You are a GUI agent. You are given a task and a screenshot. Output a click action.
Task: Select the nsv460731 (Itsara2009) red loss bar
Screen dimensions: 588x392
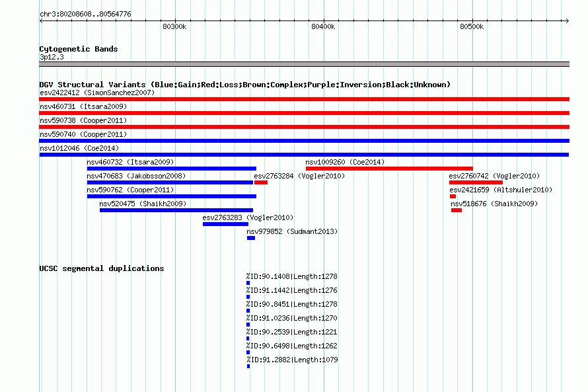pos(304,113)
